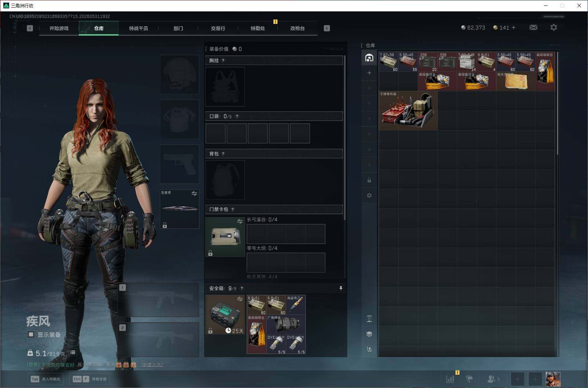This screenshot has width=588, height=388.
Task: Click the warehouse layers stack icon
Action: point(369,334)
